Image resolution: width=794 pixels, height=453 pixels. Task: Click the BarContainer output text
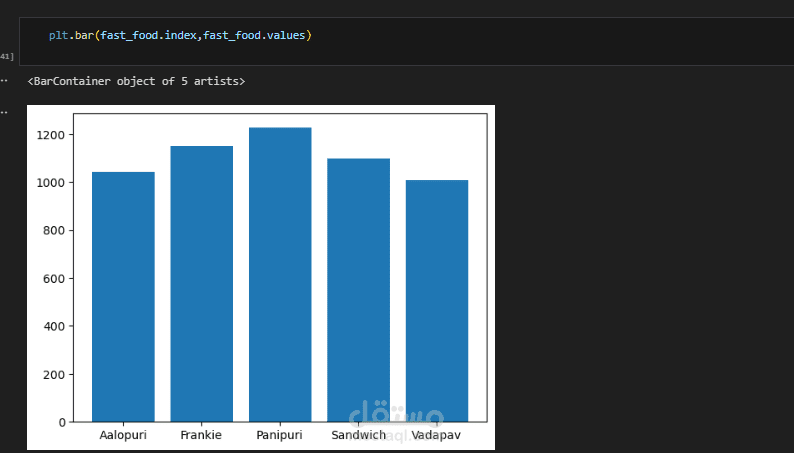136,80
